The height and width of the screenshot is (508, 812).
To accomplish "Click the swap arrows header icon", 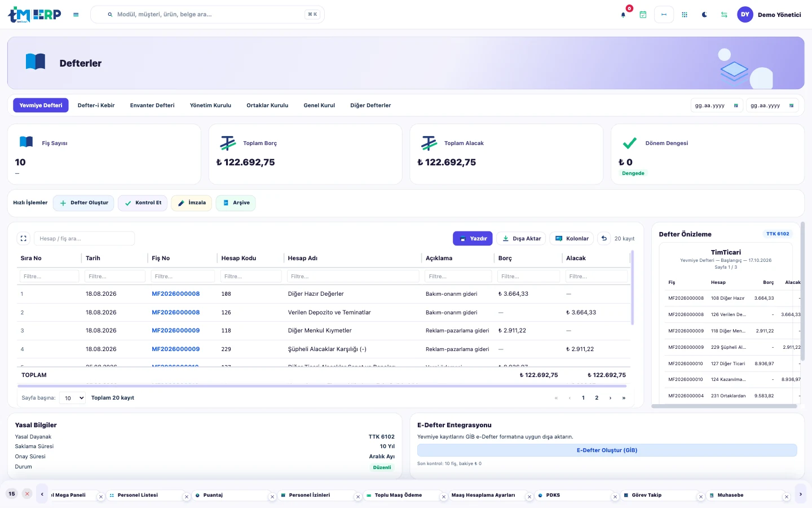I will 724,15.
